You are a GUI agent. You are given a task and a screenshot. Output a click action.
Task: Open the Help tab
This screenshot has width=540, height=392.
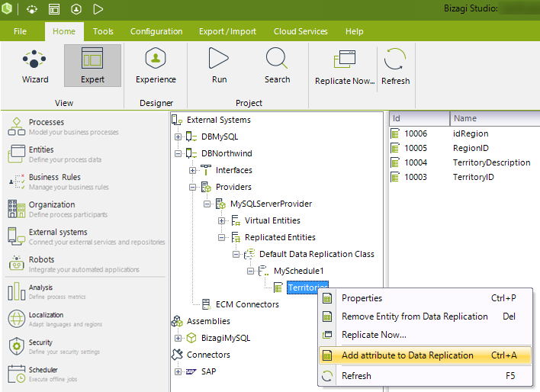(x=354, y=31)
